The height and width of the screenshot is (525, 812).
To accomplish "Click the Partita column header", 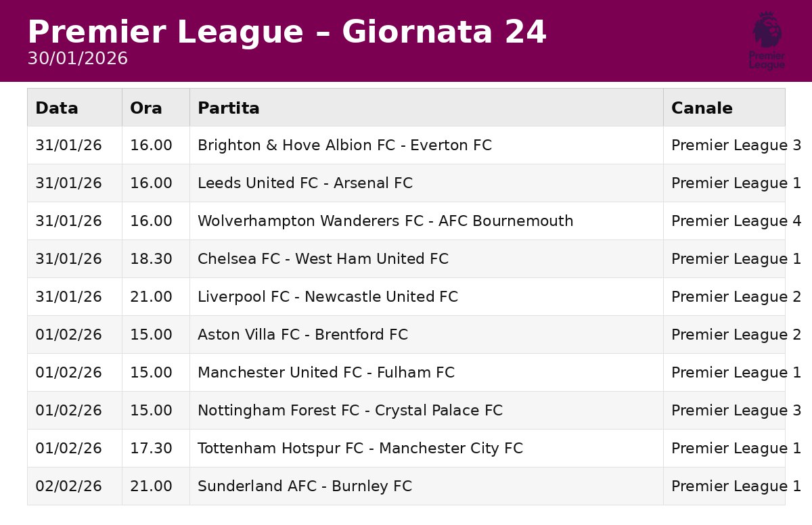I will (x=426, y=108).
